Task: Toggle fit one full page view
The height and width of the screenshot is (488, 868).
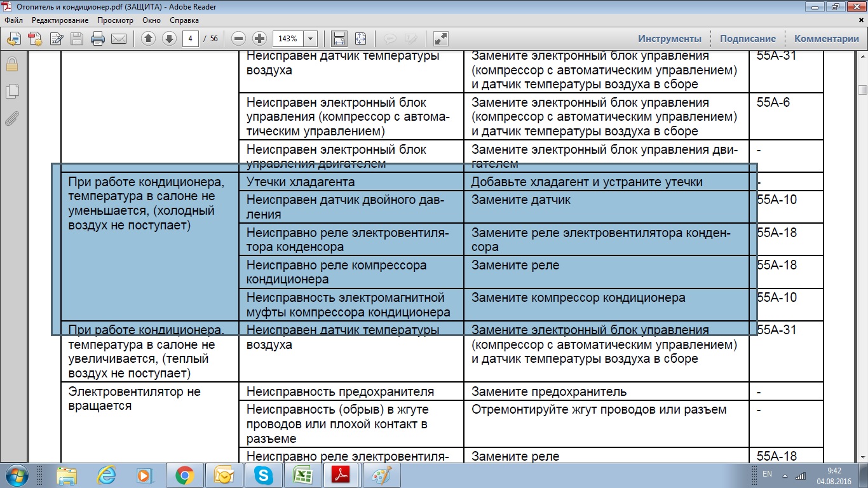Action: coord(361,39)
